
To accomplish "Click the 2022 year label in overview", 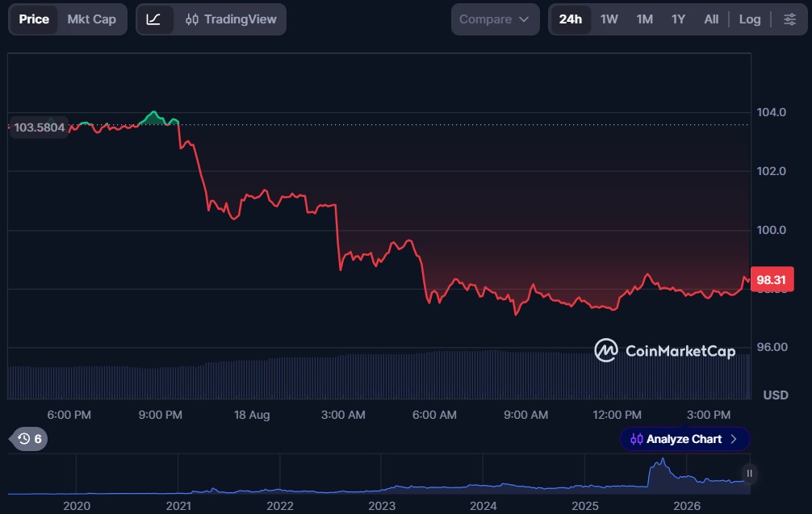I will (x=279, y=506).
